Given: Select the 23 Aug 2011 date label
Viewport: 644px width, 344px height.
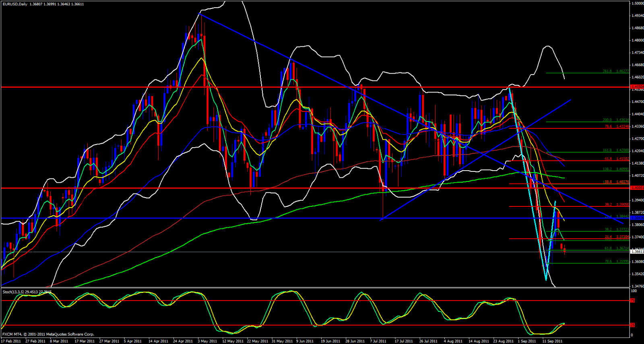Looking at the screenshot, I should click(x=503, y=341).
